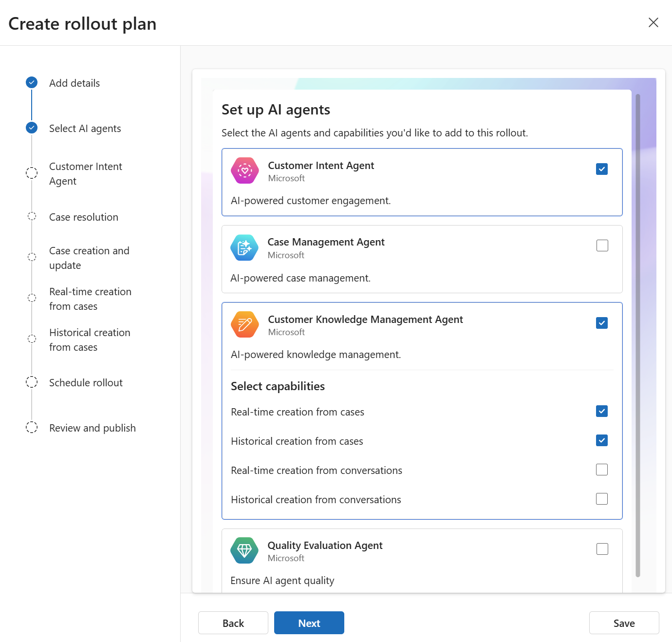
Task: Uncheck the Customer Intent Agent checkbox
Action: 602,169
